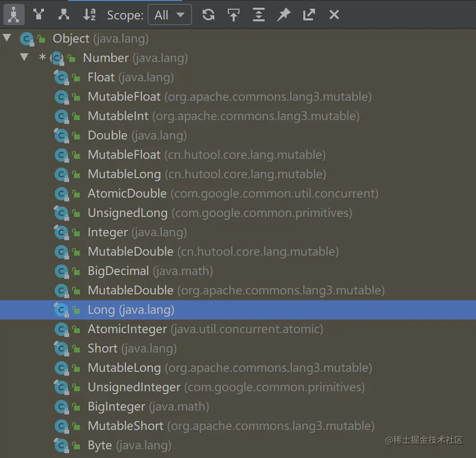Select UnsignedInteger class row

238,387
